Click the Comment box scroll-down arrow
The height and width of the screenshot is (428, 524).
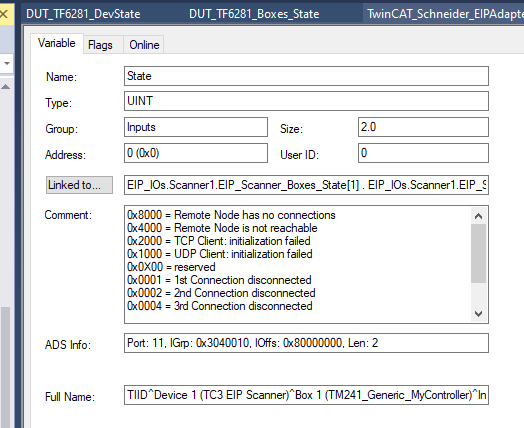pyautogui.click(x=479, y=314)
